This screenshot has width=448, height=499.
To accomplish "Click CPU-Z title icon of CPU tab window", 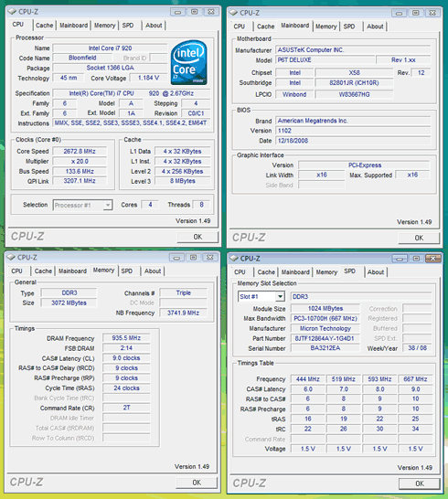I will (x=12, y=12).
